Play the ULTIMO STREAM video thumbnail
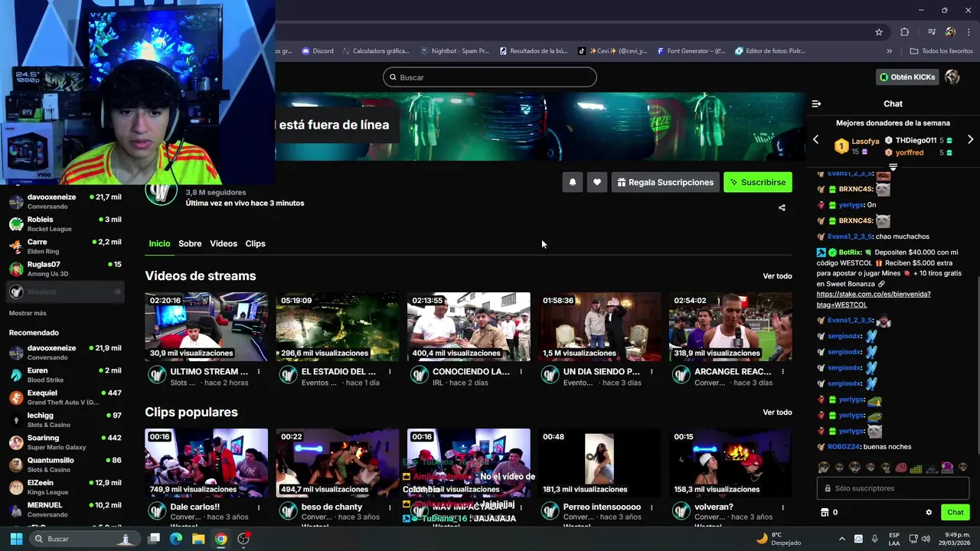The image size is (980, 551). click(x=206, y=327)
